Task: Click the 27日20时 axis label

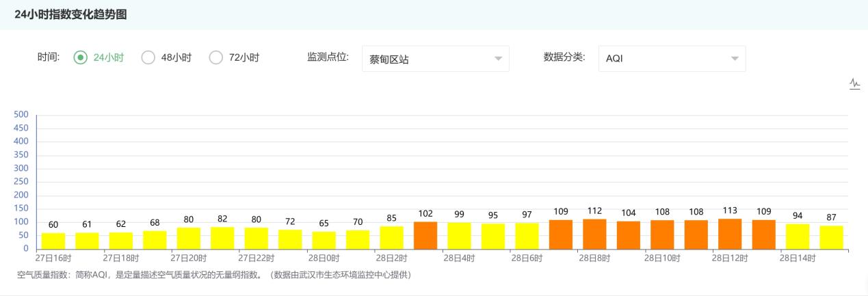Action: click(x=189, y=258)
